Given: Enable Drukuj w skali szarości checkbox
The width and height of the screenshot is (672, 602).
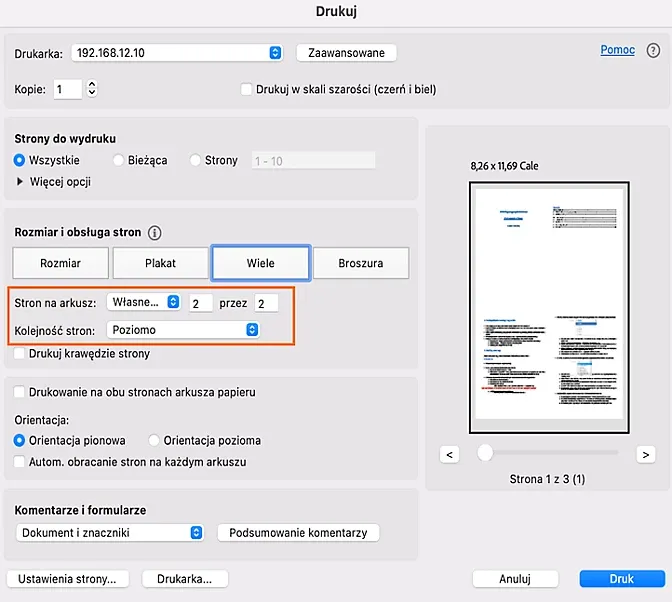Looking at the screenshot, I should [247, 89].
